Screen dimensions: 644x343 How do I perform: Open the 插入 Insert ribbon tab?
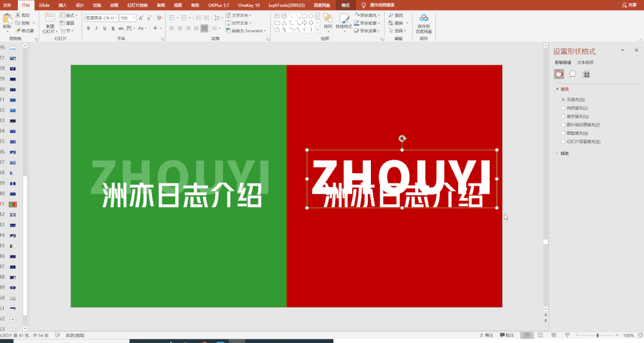(x=63, y=5)
